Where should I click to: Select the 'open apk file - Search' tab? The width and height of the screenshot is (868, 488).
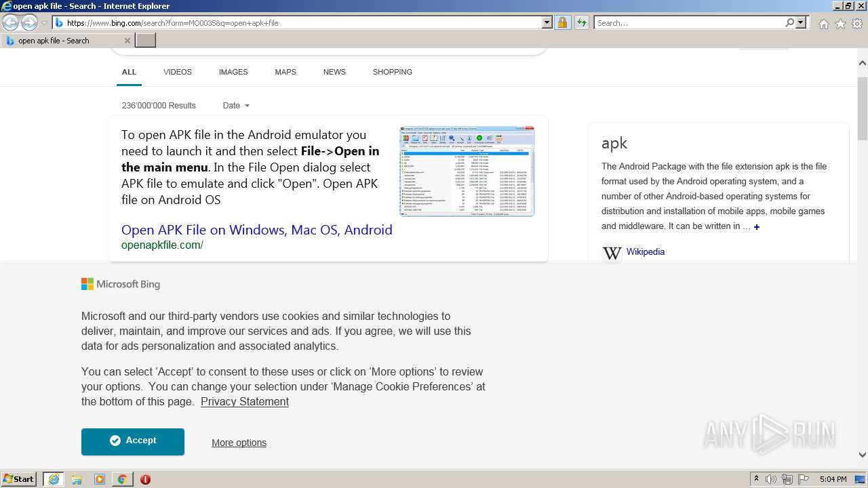tap(66, 41)
